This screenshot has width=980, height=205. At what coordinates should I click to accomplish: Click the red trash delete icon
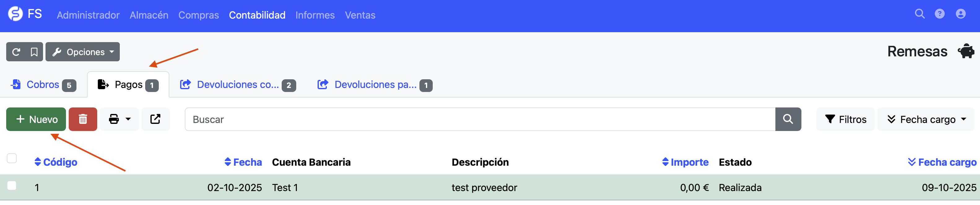click(x=83, y=119)
